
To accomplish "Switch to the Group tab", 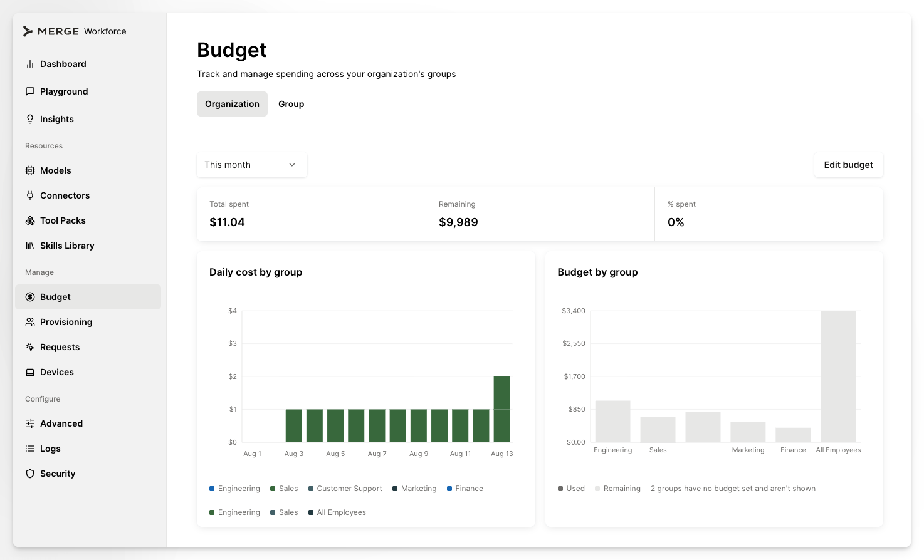I will [x=291, y=104].
